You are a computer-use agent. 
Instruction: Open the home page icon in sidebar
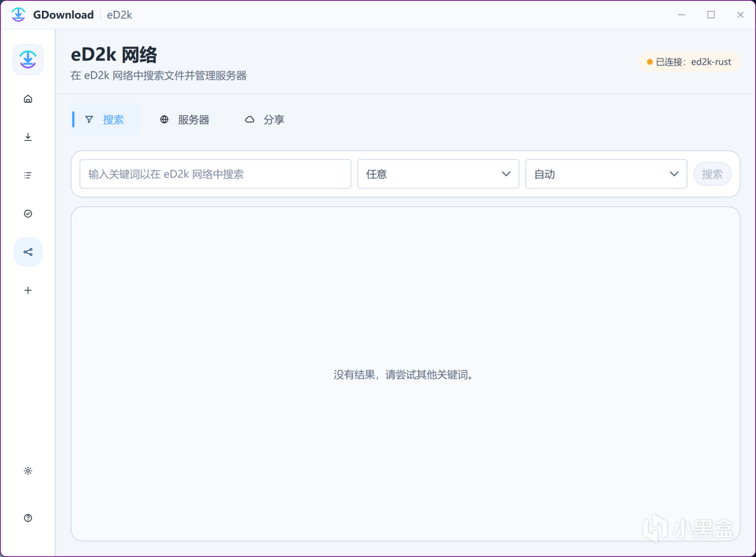[28, 99]
